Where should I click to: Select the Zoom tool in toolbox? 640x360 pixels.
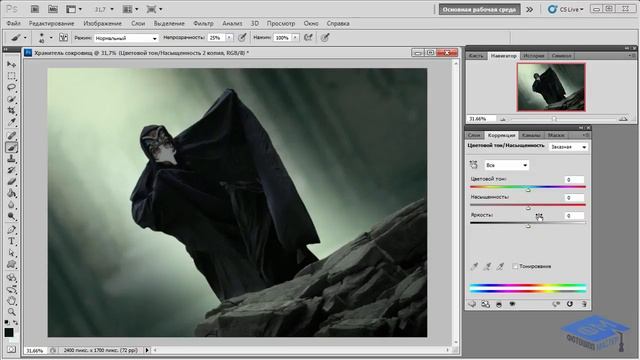click(11, 312)
